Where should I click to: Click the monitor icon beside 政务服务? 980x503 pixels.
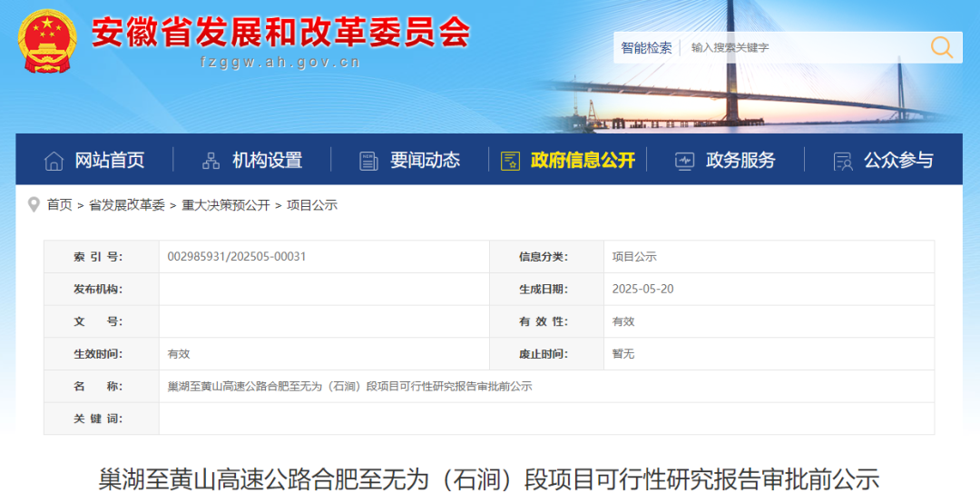coord(684,162)
